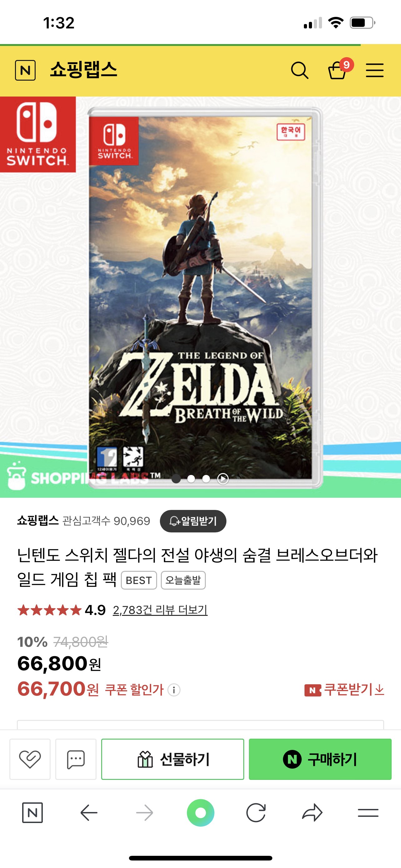Open the chat inquiry speech bubble icon
Image resolution: width=401 pixels, height=868 pixels.
click(x=76, y=759)
